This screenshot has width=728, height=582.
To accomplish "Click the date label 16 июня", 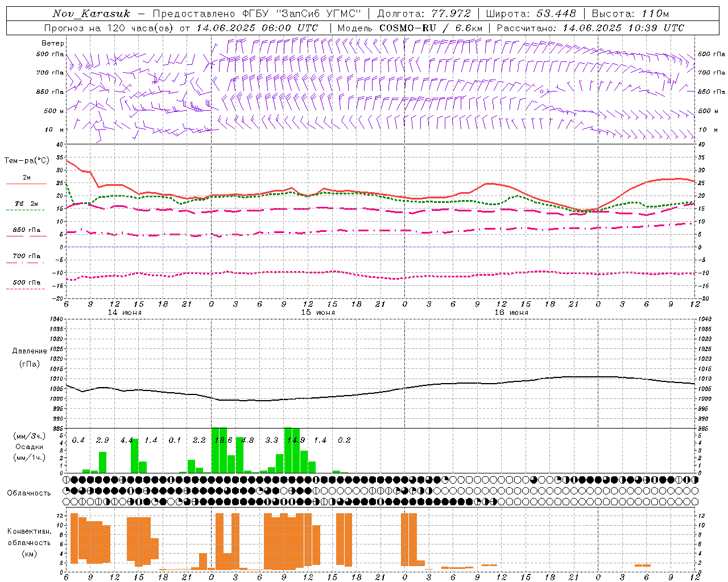I will click(x=511, y=313).
